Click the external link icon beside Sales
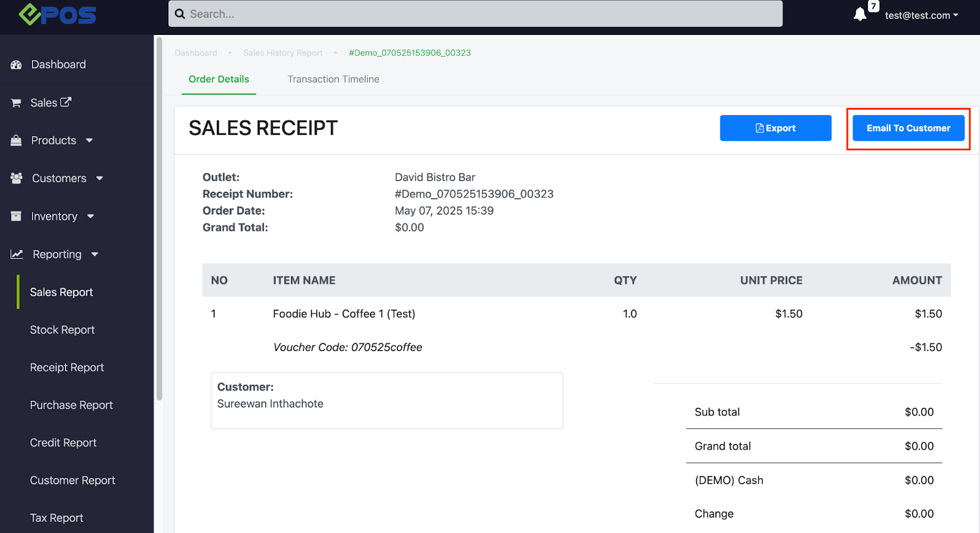 [66, 102]
